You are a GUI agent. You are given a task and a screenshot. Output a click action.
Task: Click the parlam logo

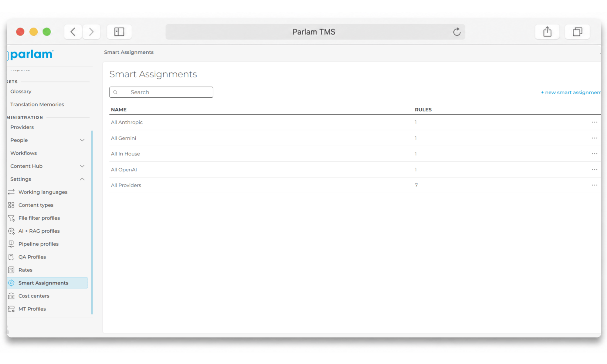tap(30, 55)
